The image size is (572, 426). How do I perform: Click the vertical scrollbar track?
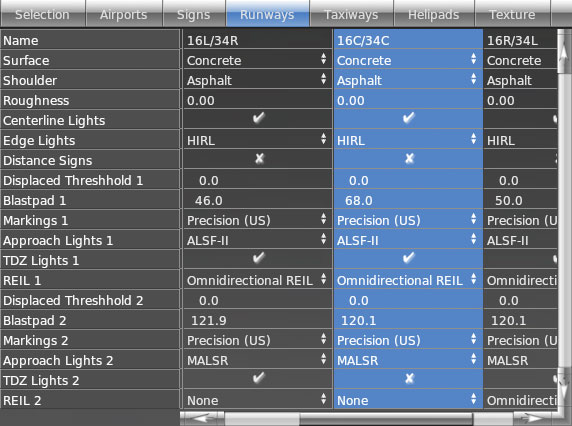[564, 219]
